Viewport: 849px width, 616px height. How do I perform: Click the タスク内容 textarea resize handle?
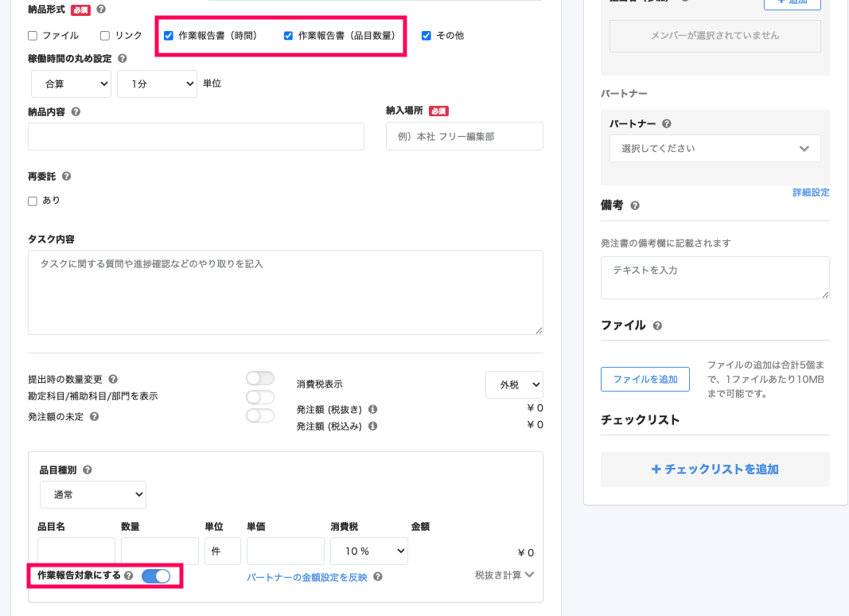coord(539,330)
